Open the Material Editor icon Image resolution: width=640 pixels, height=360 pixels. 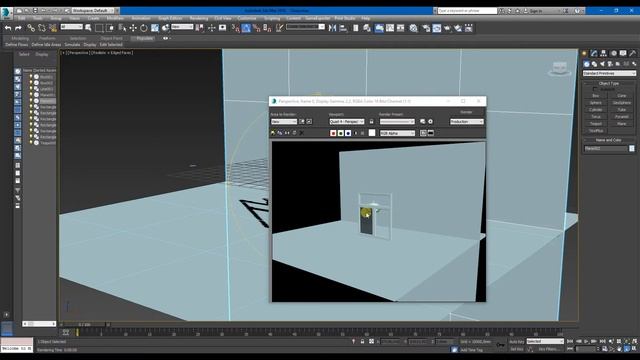click(413, 28)
